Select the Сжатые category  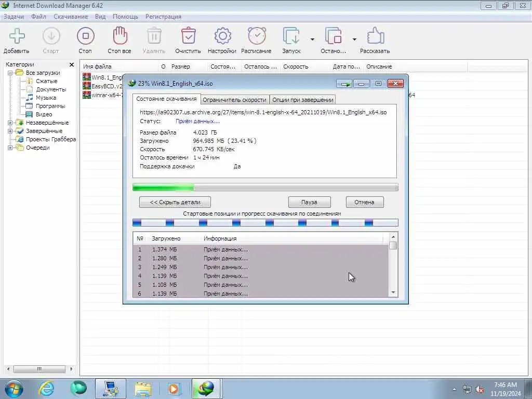(x=46, y=81)
